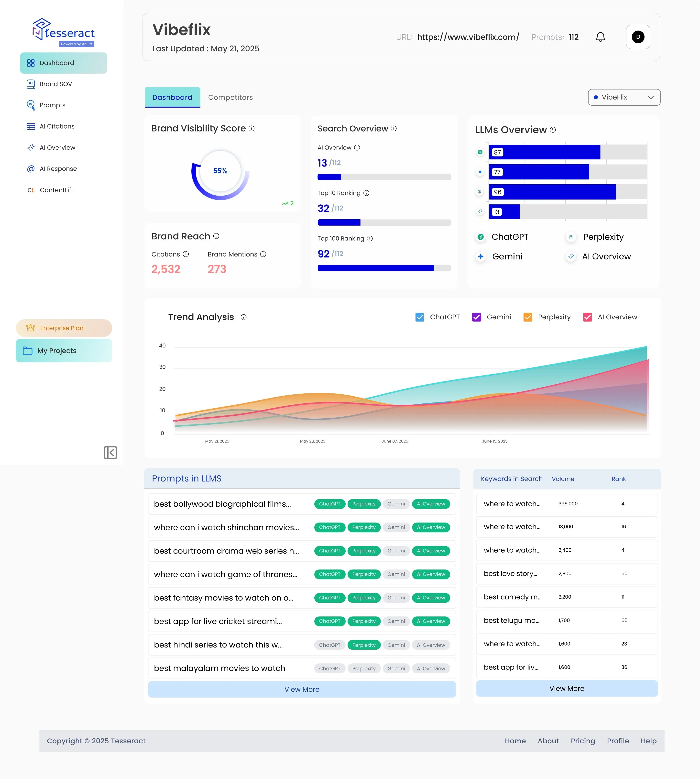The image size is (700, 779).
Task: Uncheck the AI Overview trend checkbox
Action: (x=587, y=317)
